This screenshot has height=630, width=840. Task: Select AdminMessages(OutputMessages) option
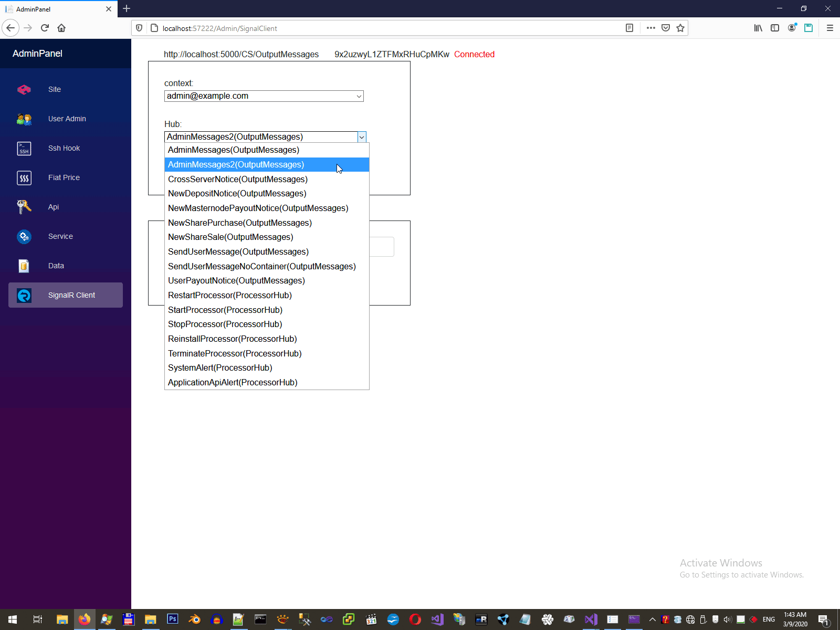(x=267, y=150)
